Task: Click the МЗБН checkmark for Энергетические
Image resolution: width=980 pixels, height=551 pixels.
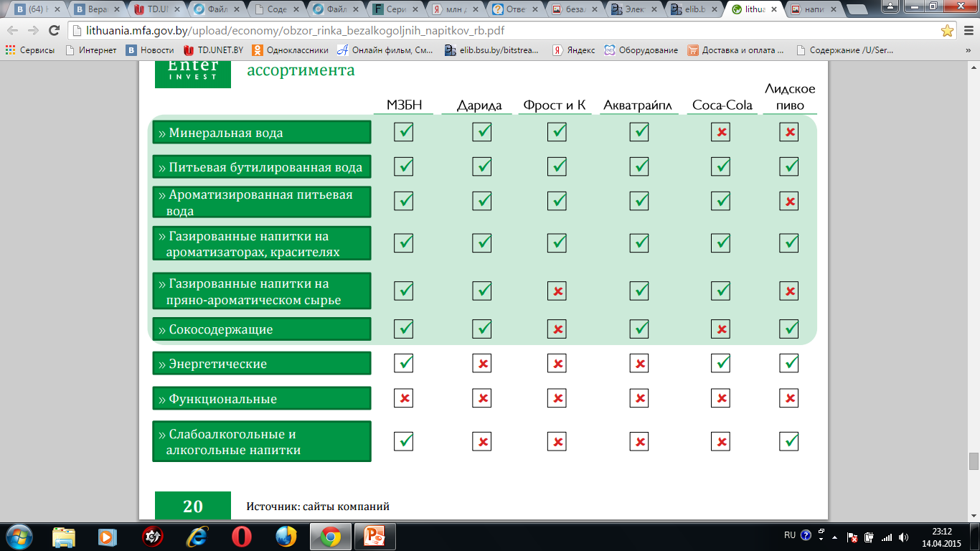Action: pyautogui.click(x=404, y=363)
